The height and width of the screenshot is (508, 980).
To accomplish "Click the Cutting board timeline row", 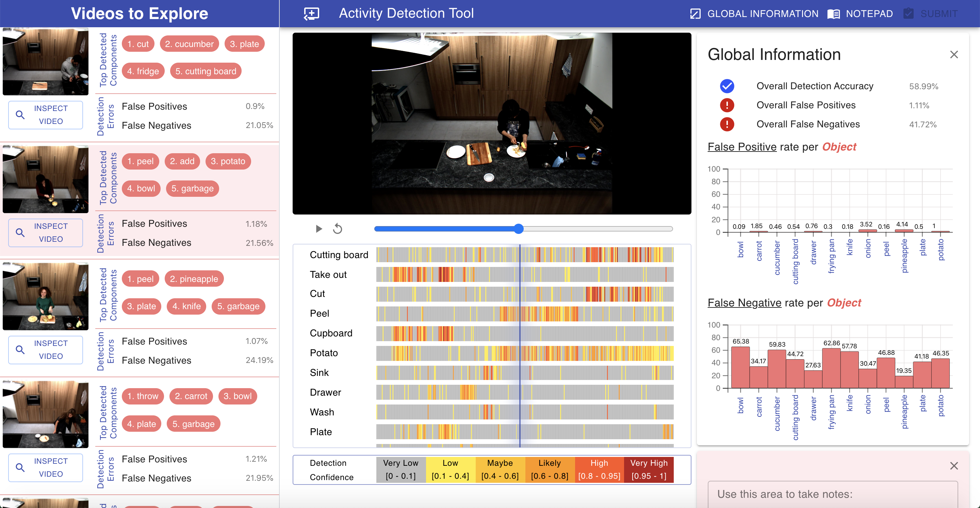I will [x=525, y=255].
